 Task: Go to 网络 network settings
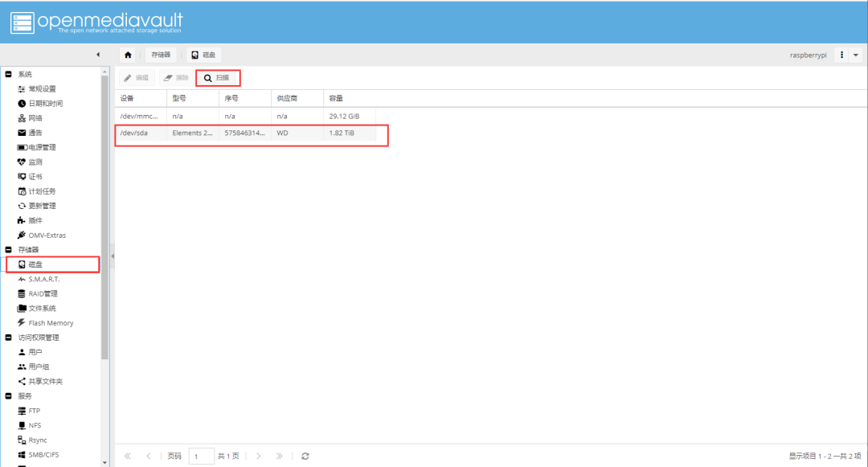click(x=35, y=118)
